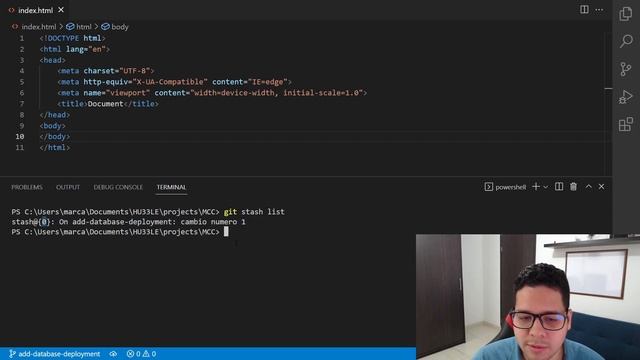
Task: Click the 'git stash list' command in terminal
Action: pyautogui.click(x=254, y=211)
